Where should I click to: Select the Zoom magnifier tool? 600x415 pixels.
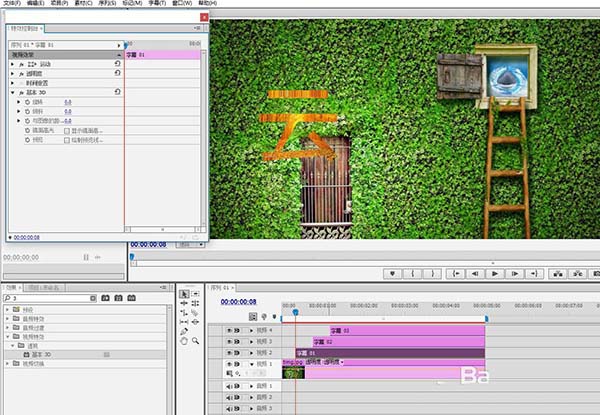[195, 340]
